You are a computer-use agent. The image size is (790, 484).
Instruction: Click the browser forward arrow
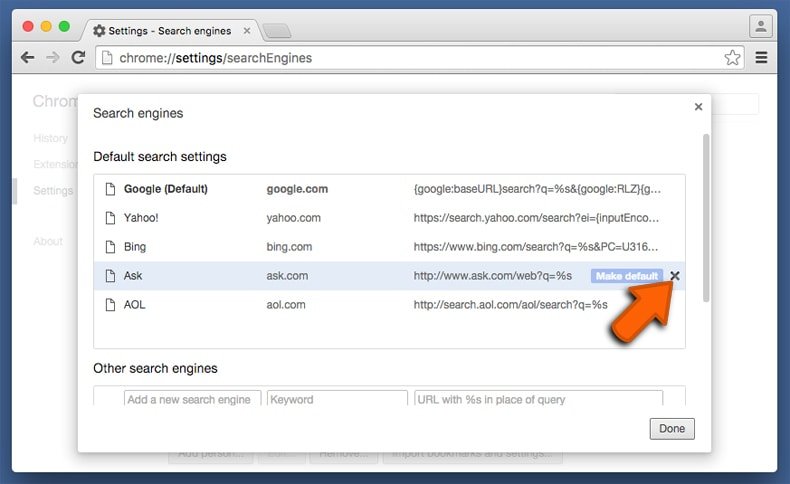pos(52,57)
